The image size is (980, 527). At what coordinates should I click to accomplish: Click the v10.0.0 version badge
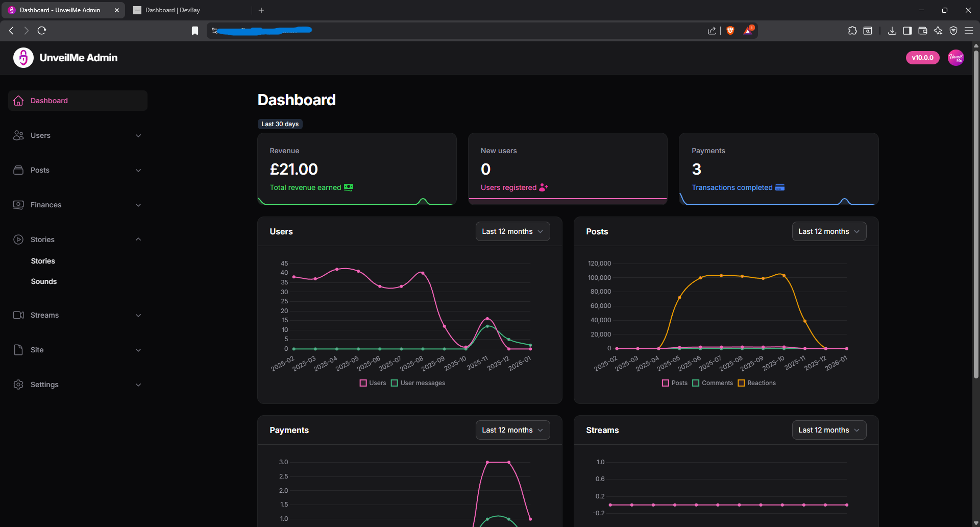point(922,58)
